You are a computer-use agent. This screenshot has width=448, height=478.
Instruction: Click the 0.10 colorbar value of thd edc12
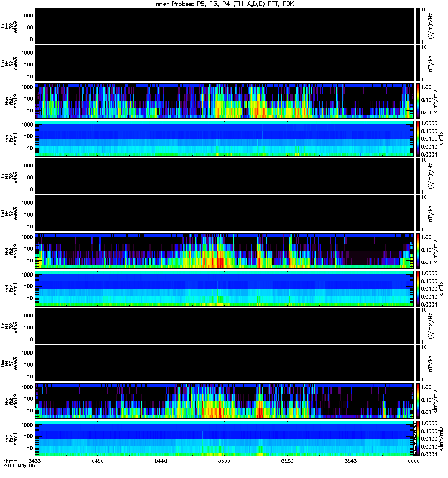[x=426, y=250]
